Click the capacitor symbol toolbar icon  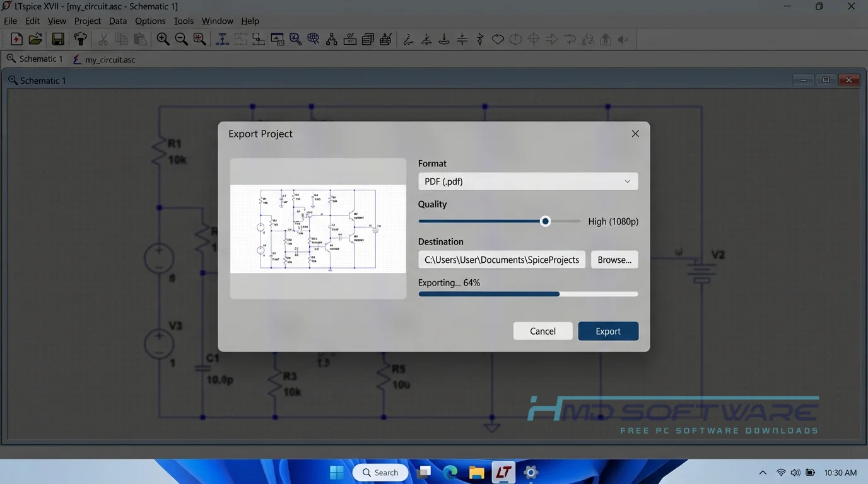[x=462, y=39]
